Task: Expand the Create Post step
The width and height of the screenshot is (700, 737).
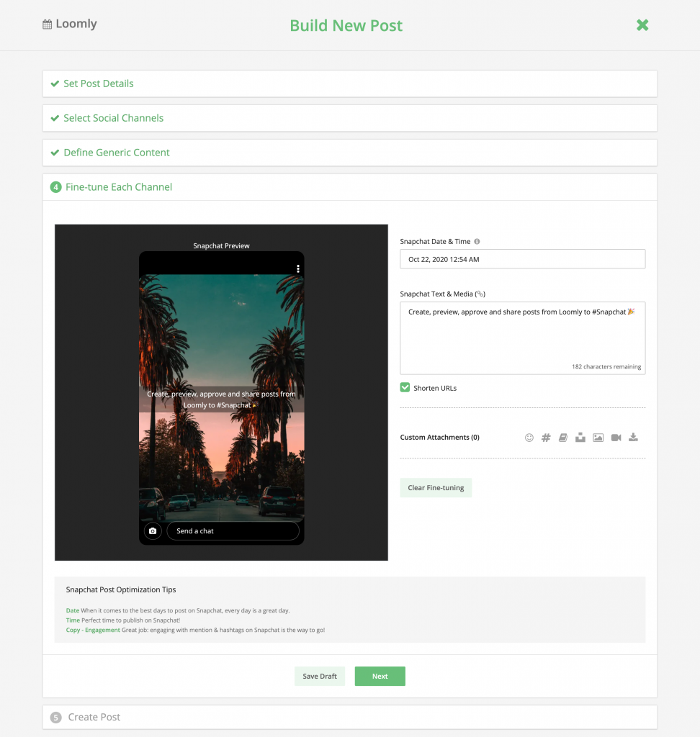Action: (94, 718)
